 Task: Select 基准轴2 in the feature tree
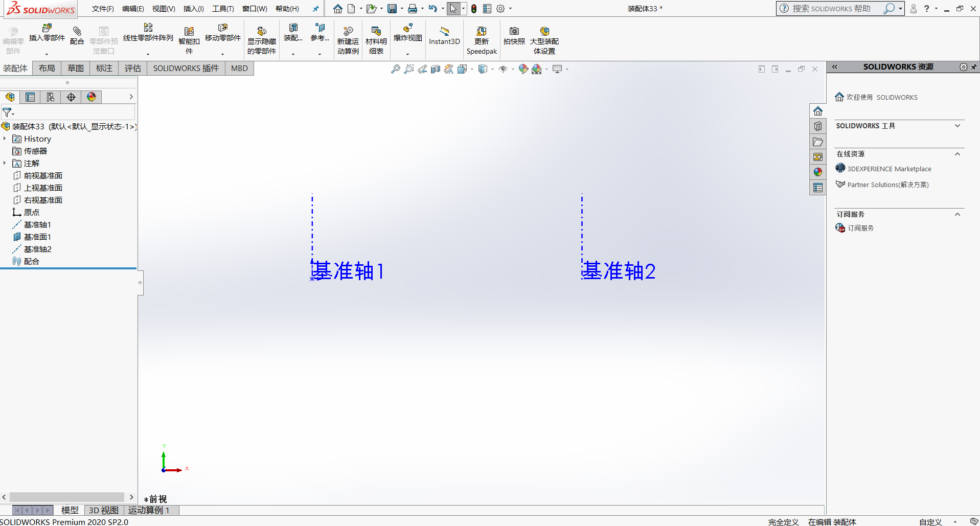point(38,249)
